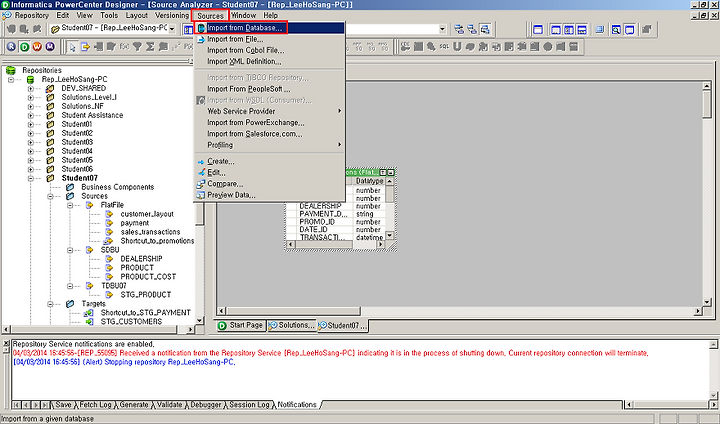Expand the DEV_SHARED folder node
Viewport: 720px width, 424px height.
[30, 88]
